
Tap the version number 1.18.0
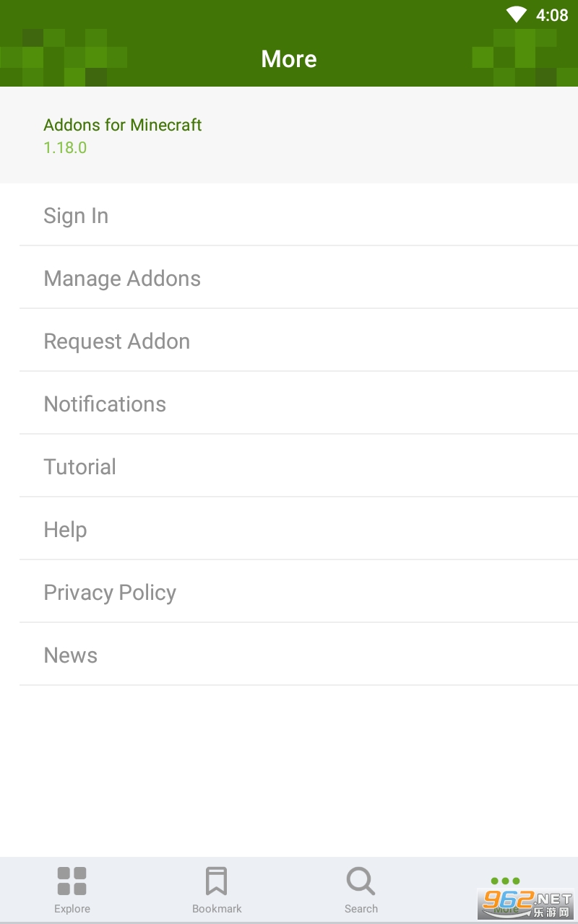coord(65,147)
